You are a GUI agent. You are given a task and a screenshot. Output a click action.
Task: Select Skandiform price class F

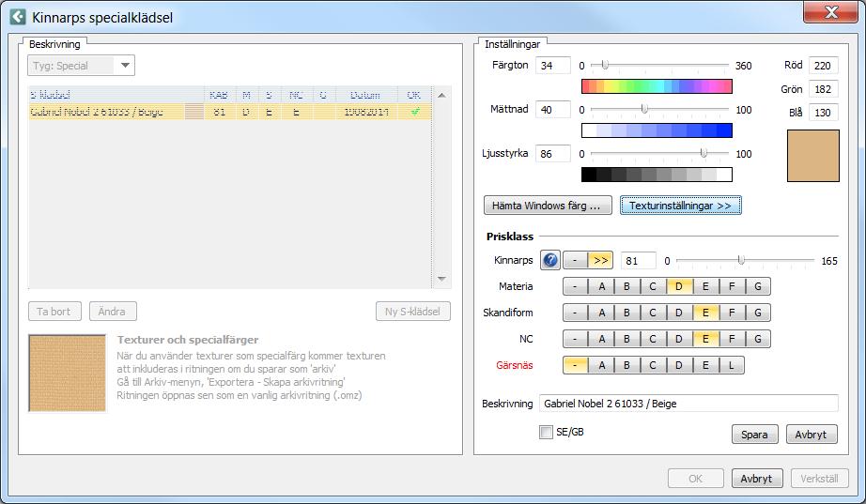pyautogui.click(x=732, y=313)
